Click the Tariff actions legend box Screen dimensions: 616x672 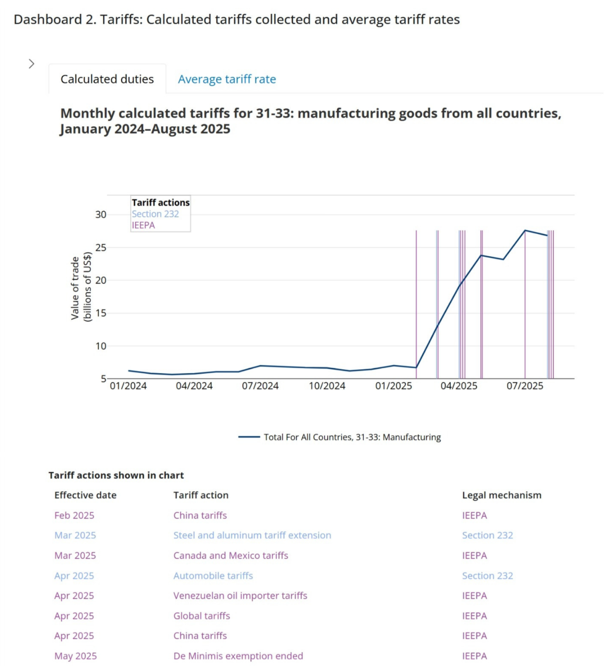[x=160, y=202]
